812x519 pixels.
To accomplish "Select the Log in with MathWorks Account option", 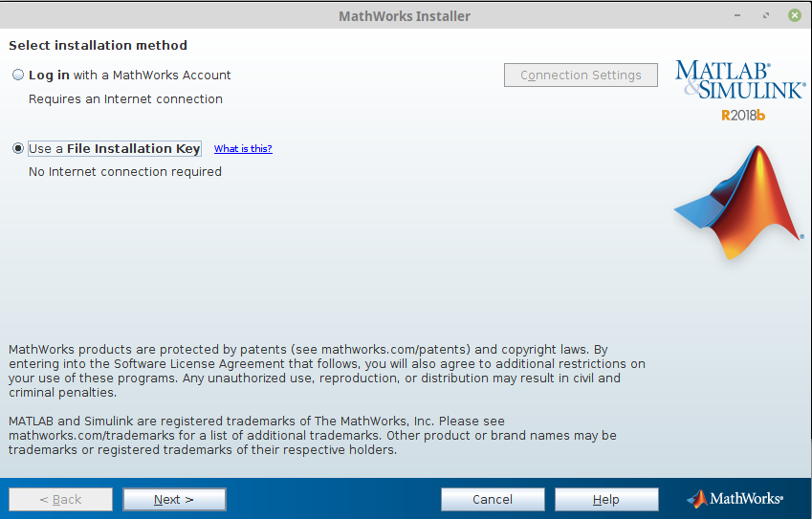I will point(18,76).
